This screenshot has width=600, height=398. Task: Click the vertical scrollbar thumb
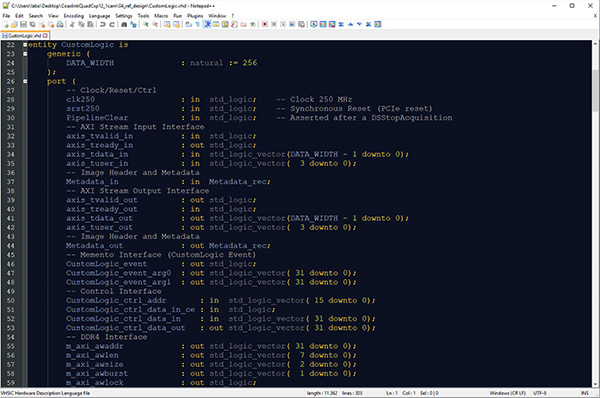click(x=595, y=90)
